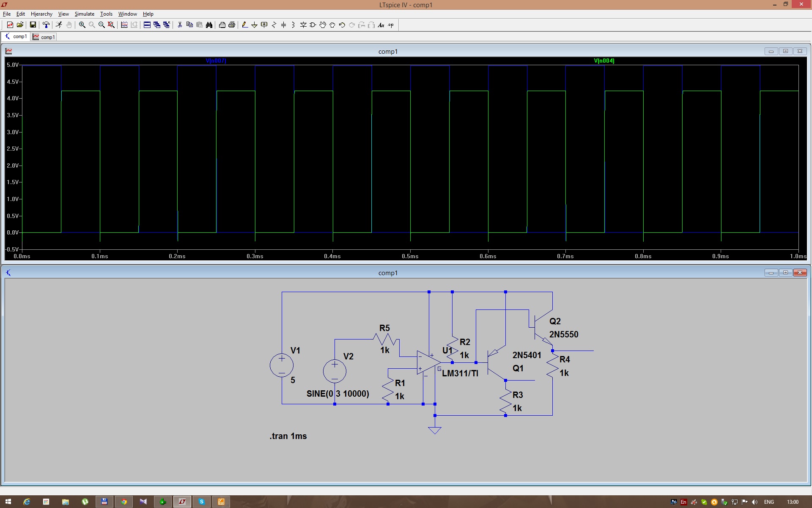Viewport: 812px width, 508px height.
Task: Click the Zoom Out magnifier
Action: 101,25
